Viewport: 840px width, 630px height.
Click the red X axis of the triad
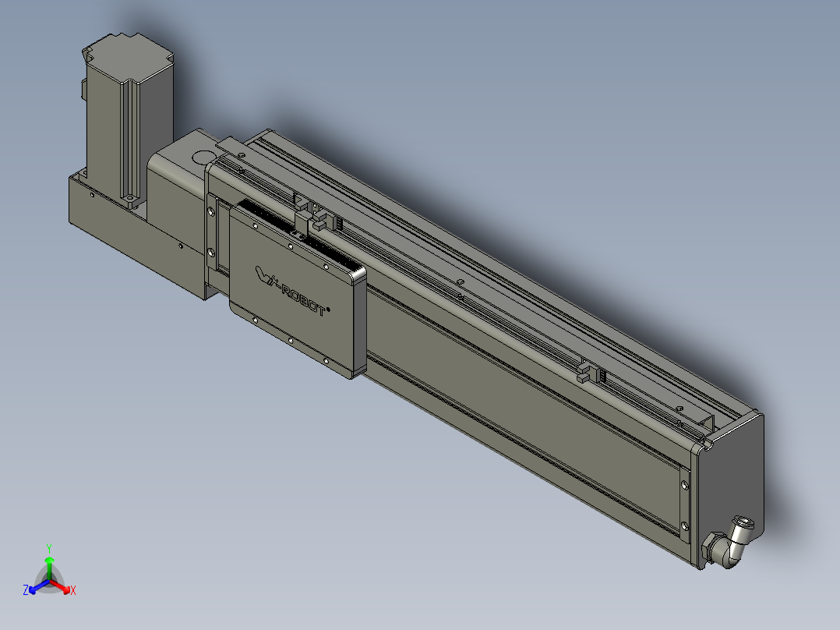pos(65,588)
